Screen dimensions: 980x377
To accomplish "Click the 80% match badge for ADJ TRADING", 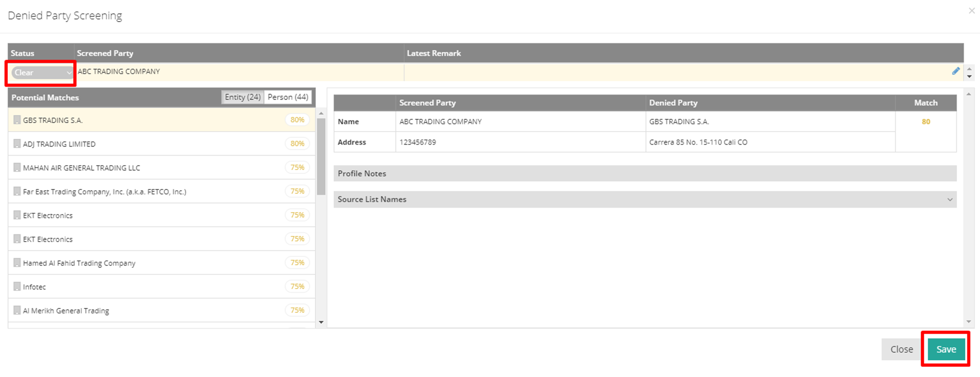I will click(297, 144).
